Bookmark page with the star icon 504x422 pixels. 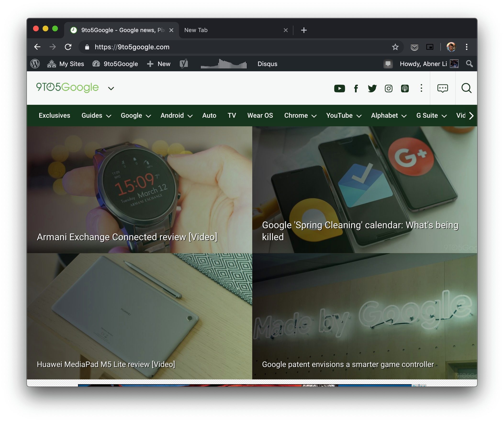tap(395, 47)
